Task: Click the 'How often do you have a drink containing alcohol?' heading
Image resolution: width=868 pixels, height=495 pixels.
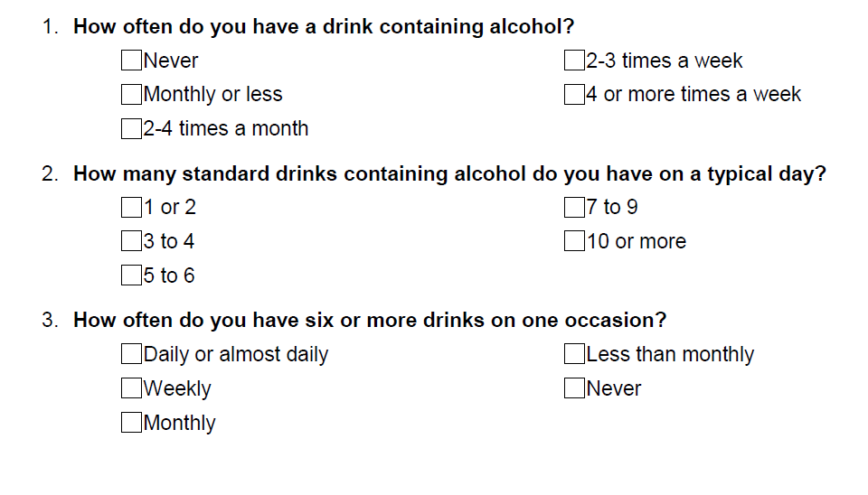Action: pos(324,26)
